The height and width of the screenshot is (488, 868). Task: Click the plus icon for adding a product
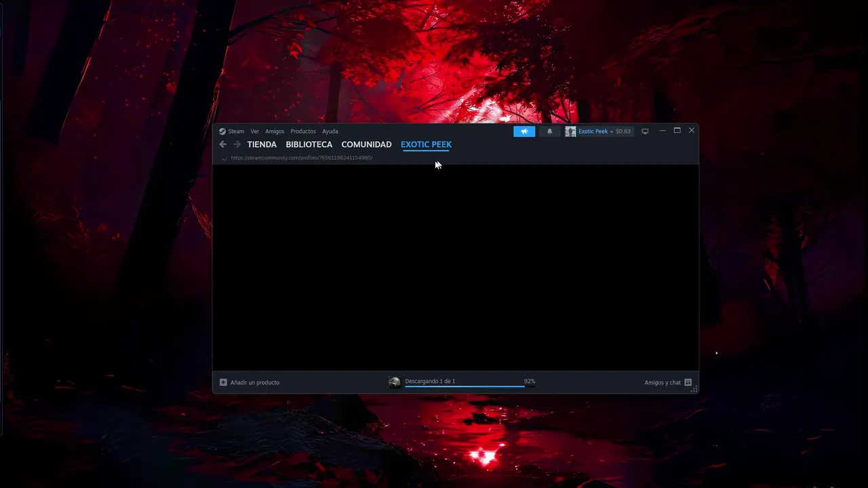pyautogui.click(x=223, y=382)
